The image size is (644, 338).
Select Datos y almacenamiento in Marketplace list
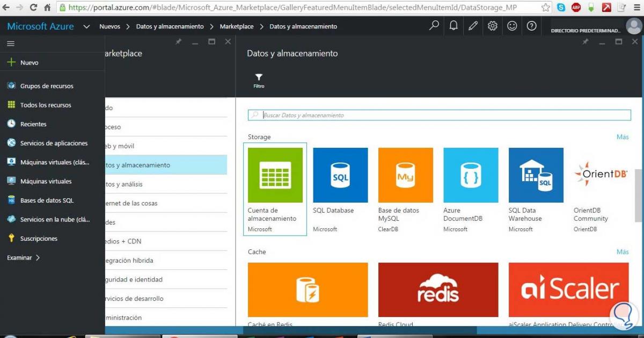coord(166,165)
